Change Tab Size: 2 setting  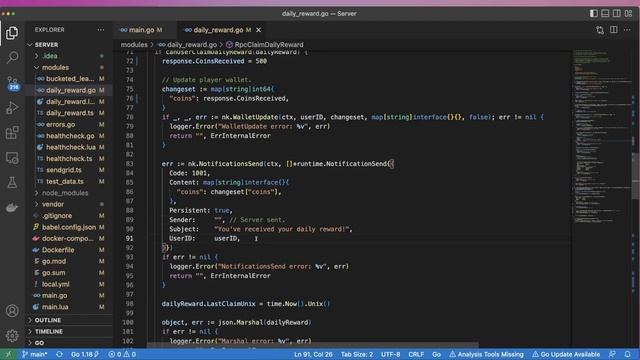tap(357, 354)
